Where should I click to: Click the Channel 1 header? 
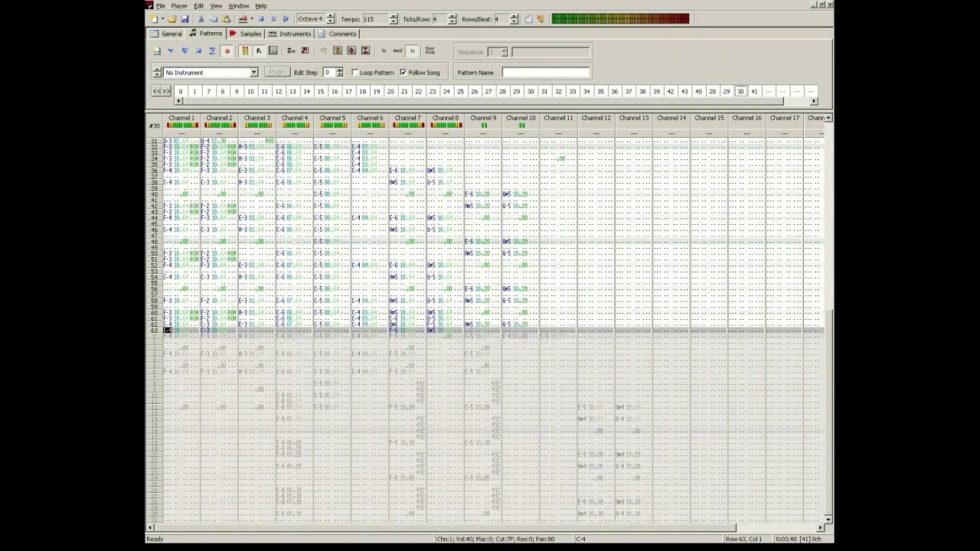[x=181, y=118]
